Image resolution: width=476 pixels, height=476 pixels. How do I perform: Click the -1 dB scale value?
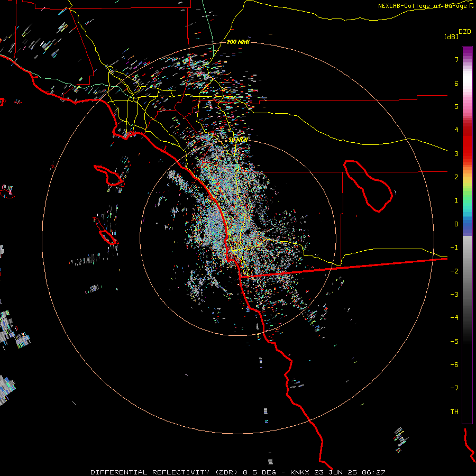click(x=454, y=248)
